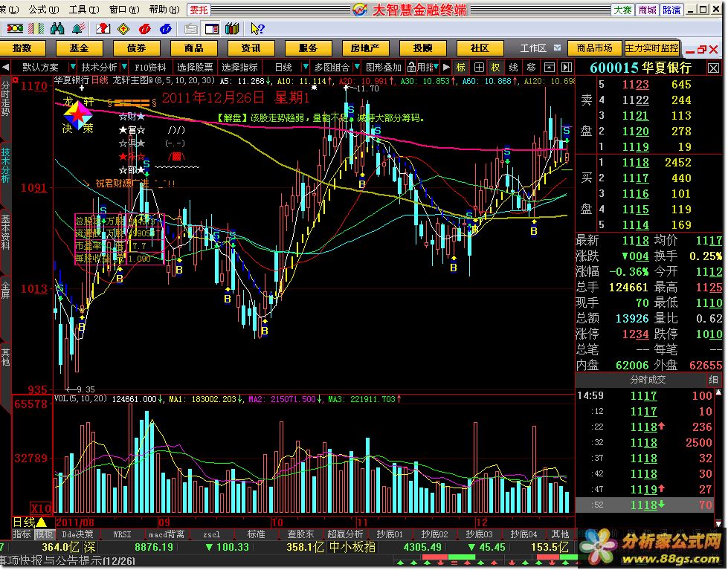Click the 大赛 link in title bar

(x=623, y=10)
